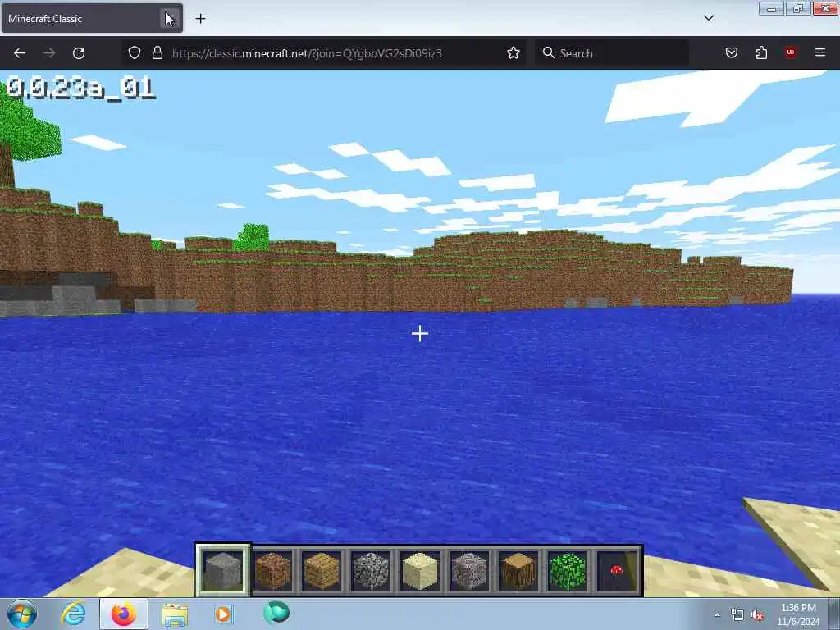Expand the list all tabs dropdown
Viewport: 840px width, 630px height.
point(708,18)
